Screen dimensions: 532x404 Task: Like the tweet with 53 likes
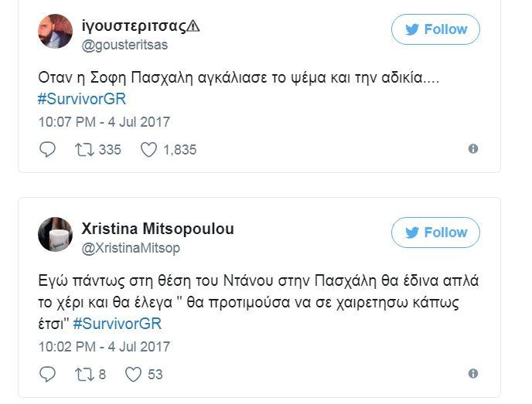pyautogui.click(x=134, y=374)
